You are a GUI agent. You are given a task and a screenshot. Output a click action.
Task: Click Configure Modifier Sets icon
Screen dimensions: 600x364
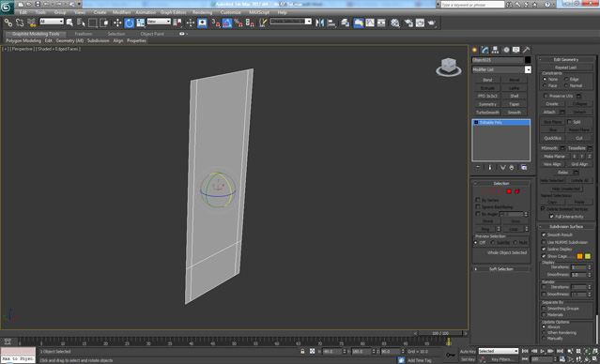point(524,168)
